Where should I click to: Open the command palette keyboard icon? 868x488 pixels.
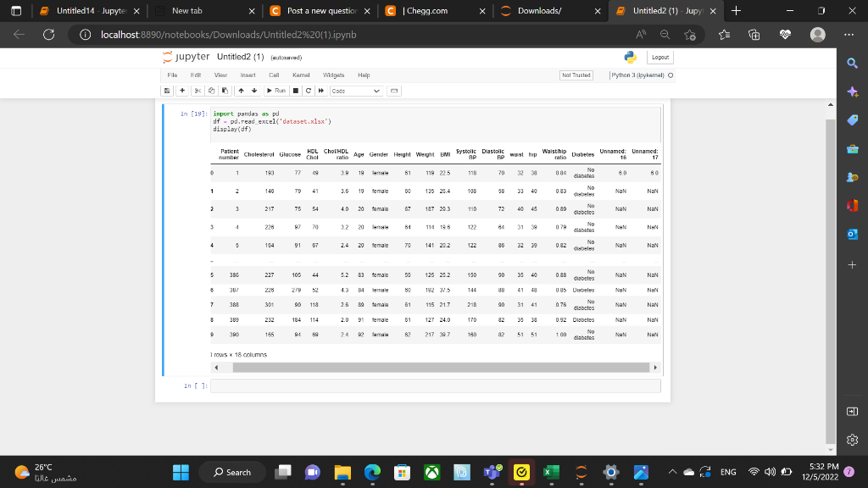392,91
